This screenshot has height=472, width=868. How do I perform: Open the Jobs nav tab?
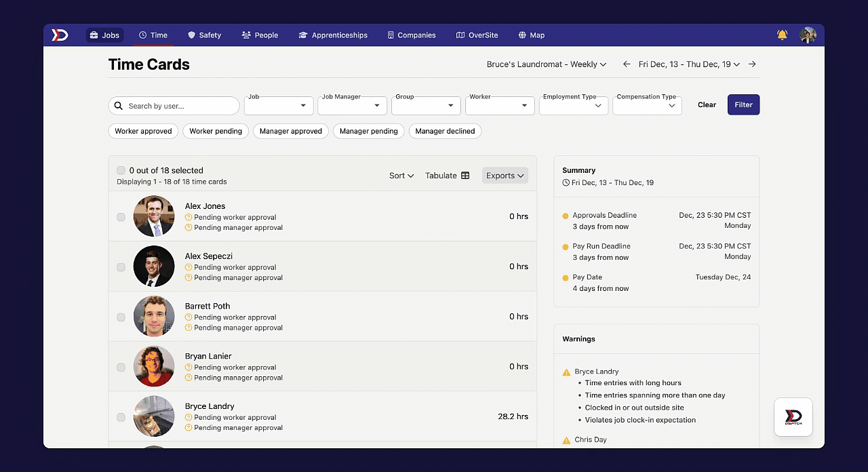click(104, 35)
